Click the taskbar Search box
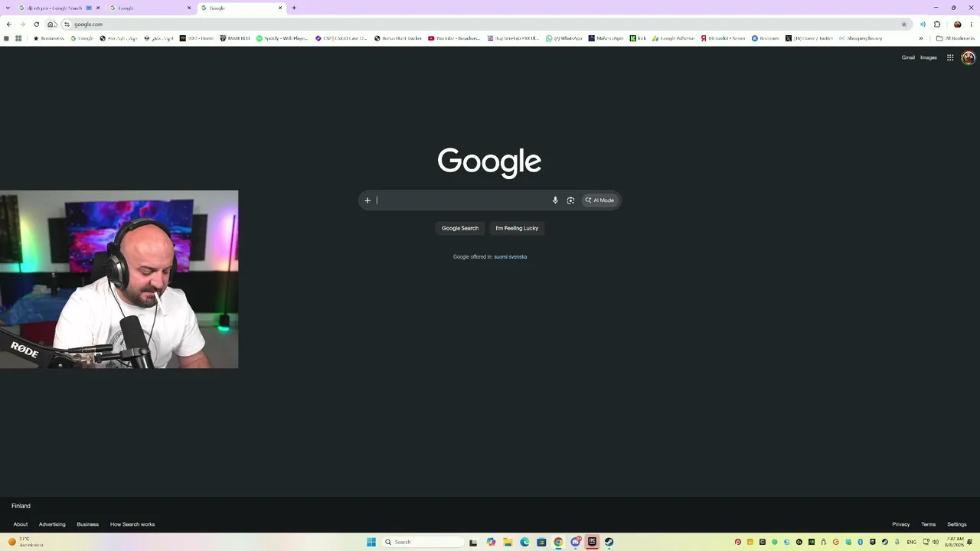This screenshot has width=980, height=551. [423, 542]
